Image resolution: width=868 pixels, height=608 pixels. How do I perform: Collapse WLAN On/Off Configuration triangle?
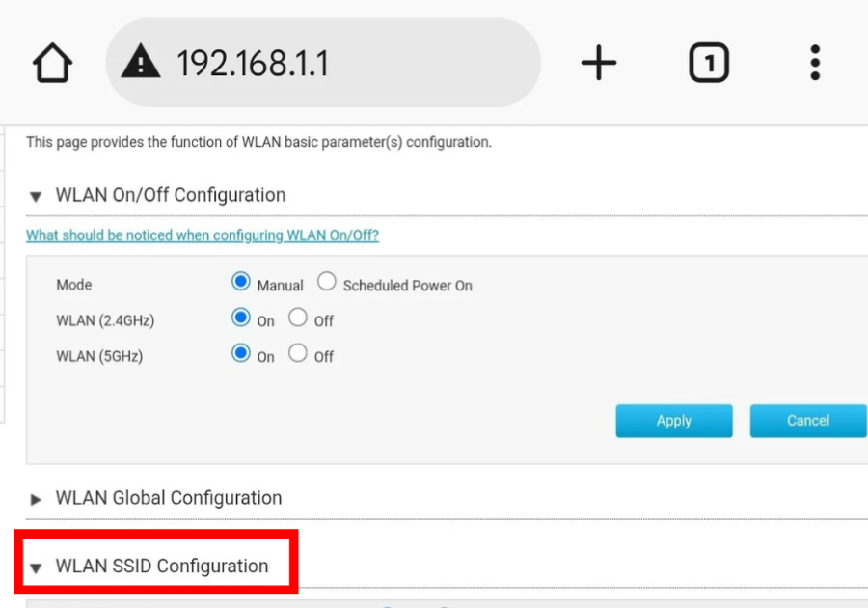[36, 196]
